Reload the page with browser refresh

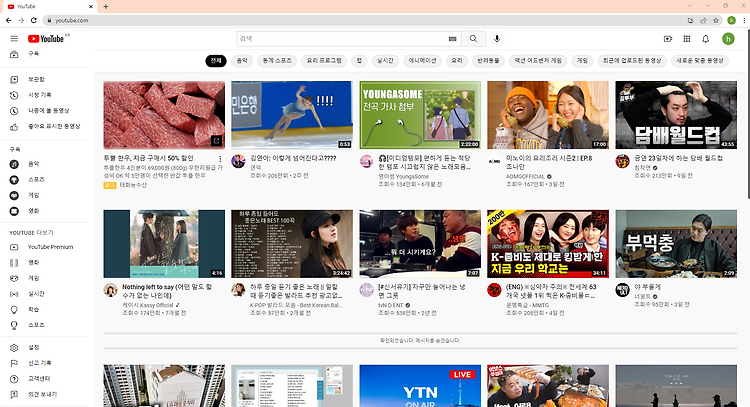click(33, 21)
